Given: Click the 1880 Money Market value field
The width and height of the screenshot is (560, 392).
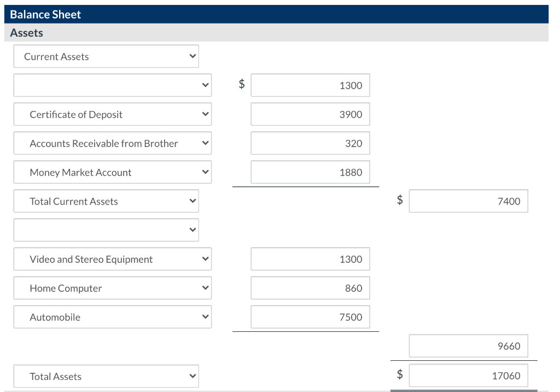Looking at the screenshot, I should [310, 172].
